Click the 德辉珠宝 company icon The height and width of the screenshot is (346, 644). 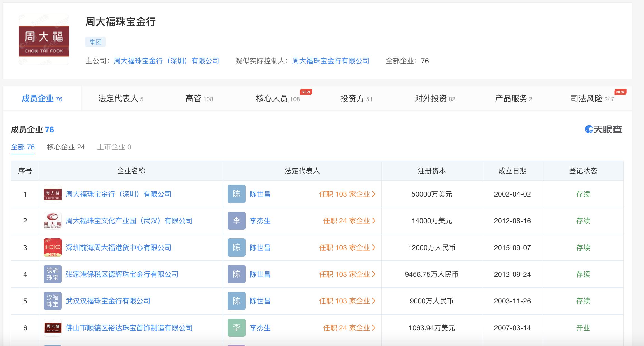(52, 274)
